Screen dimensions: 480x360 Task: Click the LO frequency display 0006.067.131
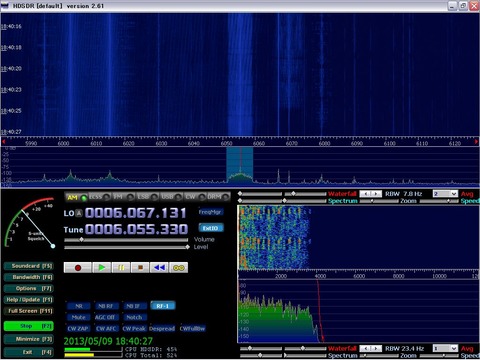coord(135,213)
